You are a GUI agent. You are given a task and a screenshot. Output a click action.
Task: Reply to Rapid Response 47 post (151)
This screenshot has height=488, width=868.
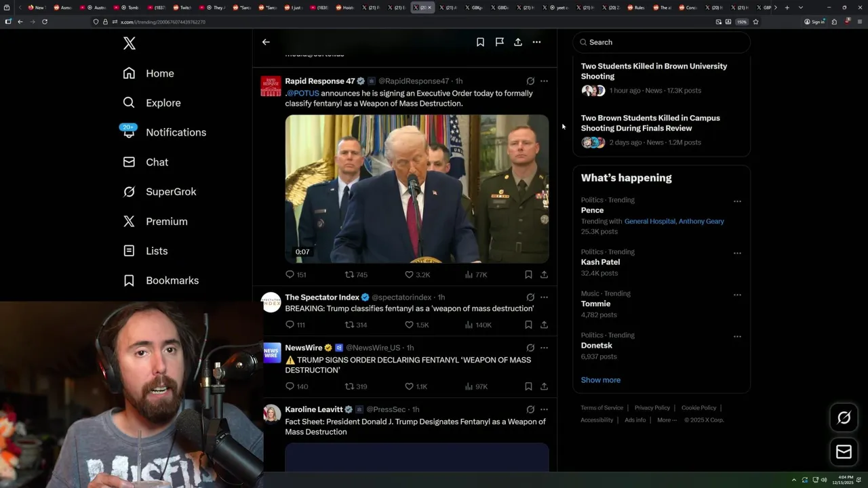(x=296, y=274)
